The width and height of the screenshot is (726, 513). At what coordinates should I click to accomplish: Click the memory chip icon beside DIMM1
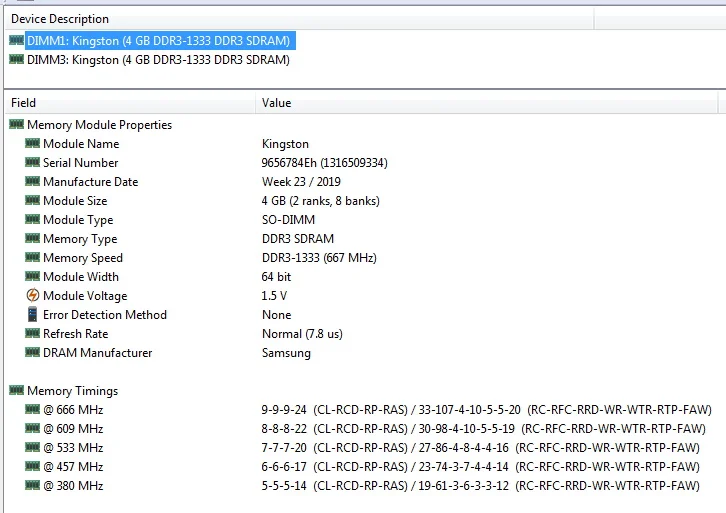[16, 40]
